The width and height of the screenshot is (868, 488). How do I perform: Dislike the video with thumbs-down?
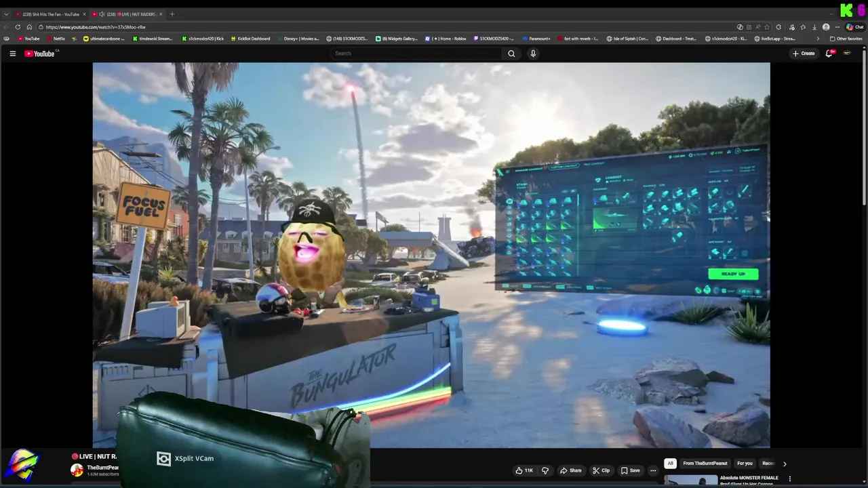click(545, 470)
